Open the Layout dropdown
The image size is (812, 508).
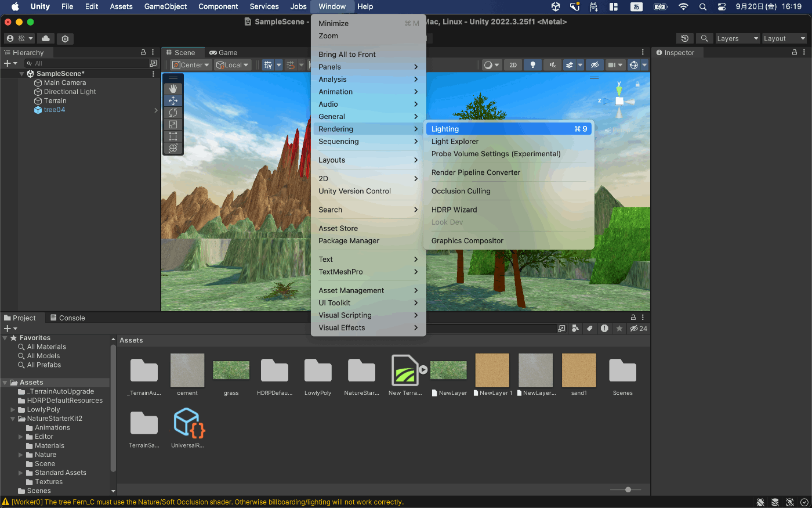784,38
